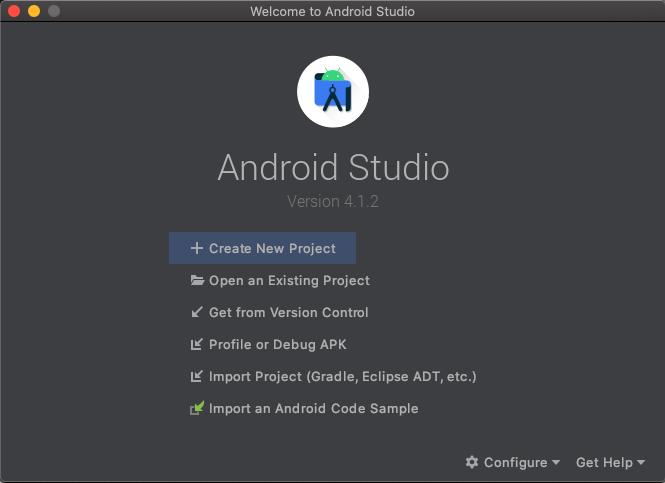
Task: Click the Version 4.1.2 text
Action: tap(333, 201)
